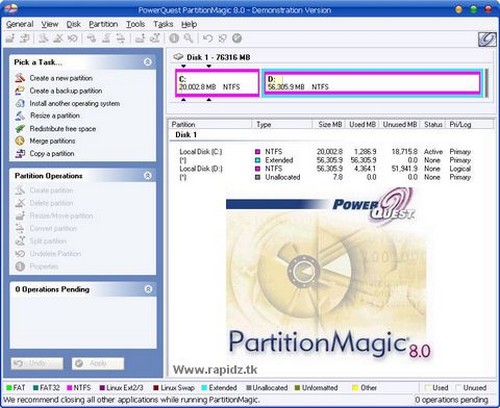Click the Properties operation in left panel
This screenshot has width=500, height=408.
[44, 266]
